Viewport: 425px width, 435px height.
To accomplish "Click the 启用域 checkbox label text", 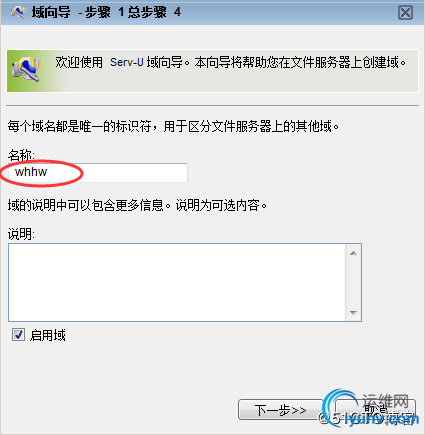I will [x=48, y=335].
